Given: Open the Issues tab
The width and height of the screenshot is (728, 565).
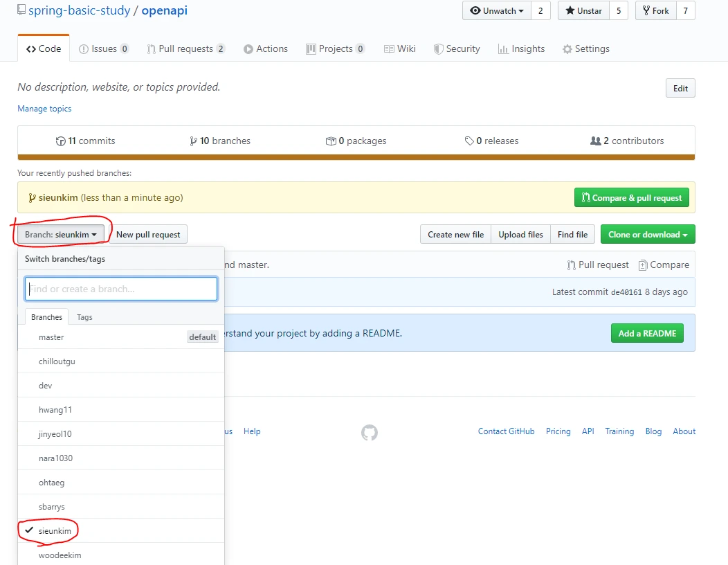Looking at the screenshot, I should point(104,48).
